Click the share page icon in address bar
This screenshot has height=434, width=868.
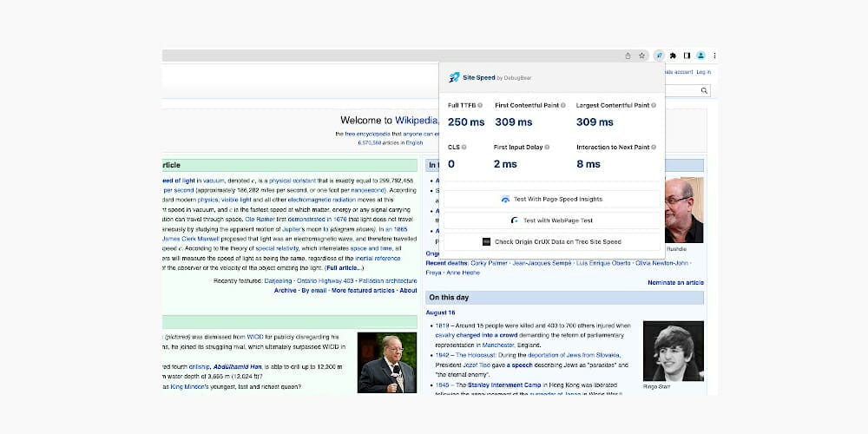[628, 56]
